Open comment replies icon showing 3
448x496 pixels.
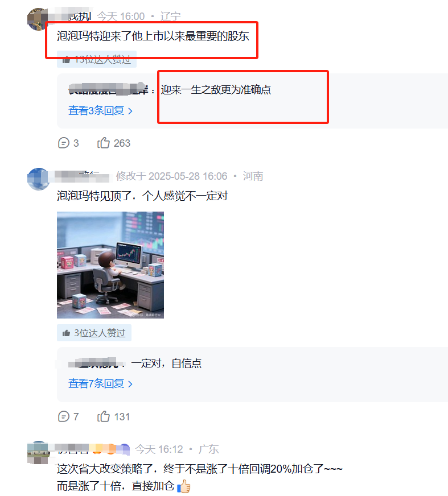[x=64, y=143]
